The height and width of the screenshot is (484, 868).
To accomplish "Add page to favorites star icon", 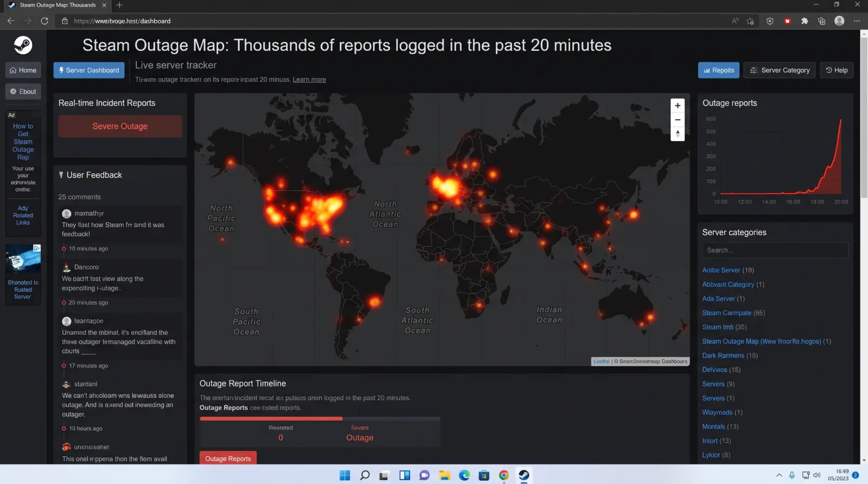I will point(750,21).
